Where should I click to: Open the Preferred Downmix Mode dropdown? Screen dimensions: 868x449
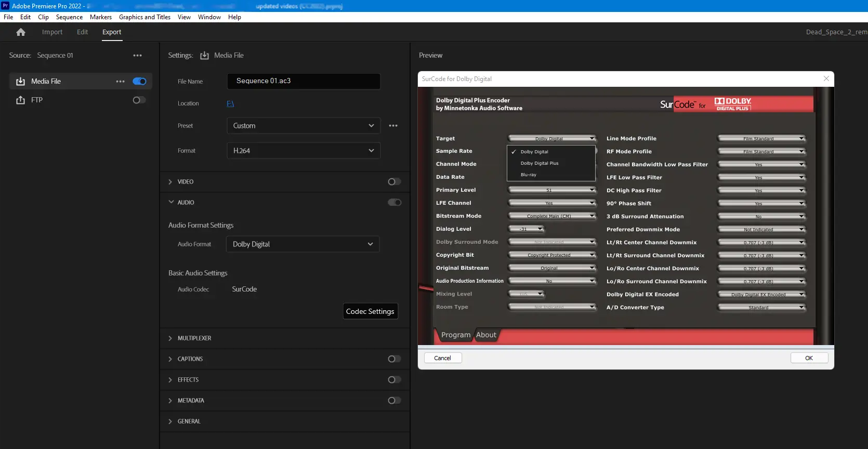pos(761,230)
